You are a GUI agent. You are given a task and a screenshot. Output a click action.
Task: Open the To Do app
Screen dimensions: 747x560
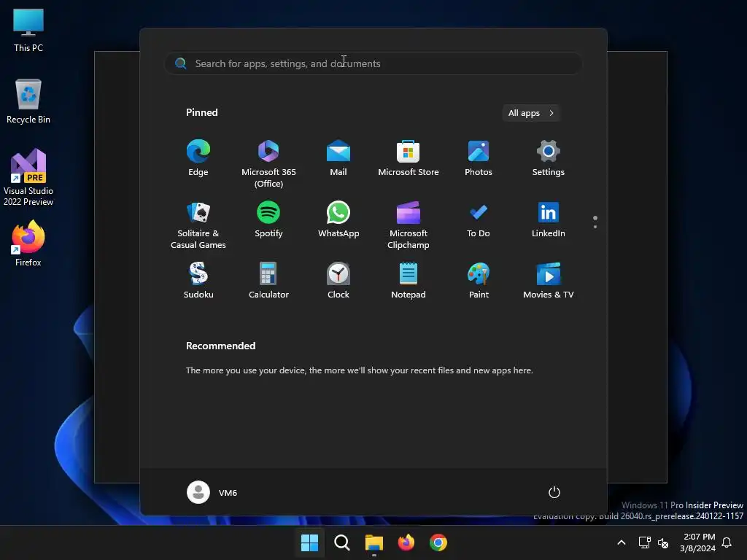pos(479,220)
